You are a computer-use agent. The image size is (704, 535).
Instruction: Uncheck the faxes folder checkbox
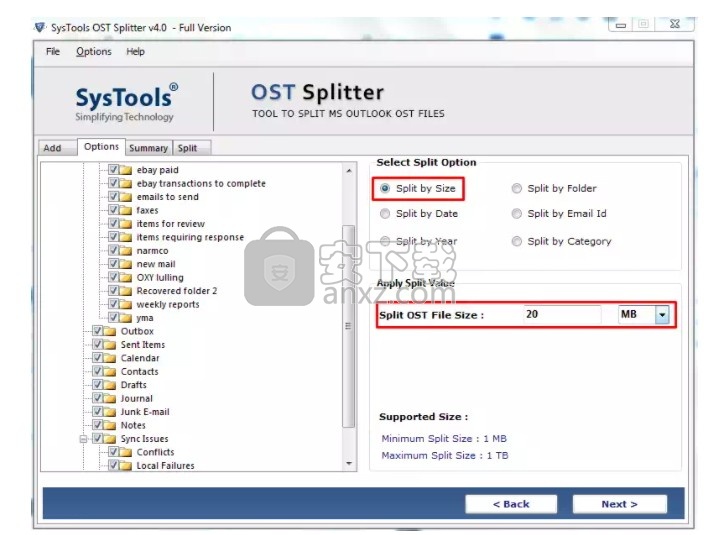(113, 210)
